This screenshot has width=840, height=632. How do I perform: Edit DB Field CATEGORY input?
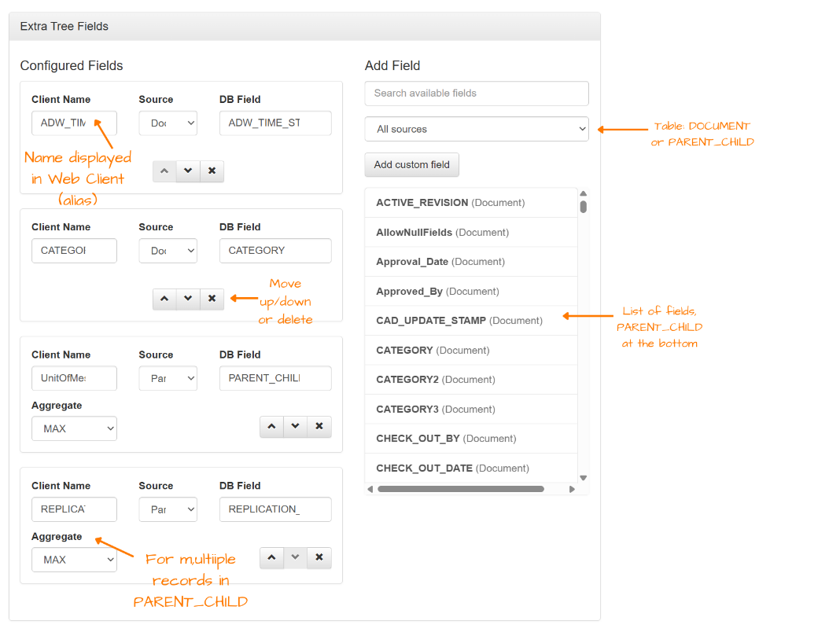pyautogui.click(x=275, y=251)
